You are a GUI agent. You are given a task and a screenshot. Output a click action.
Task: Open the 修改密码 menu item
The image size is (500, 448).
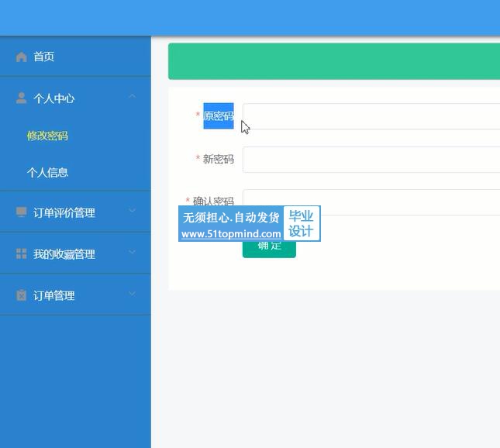pyautogui.click(x=47, y=136)
